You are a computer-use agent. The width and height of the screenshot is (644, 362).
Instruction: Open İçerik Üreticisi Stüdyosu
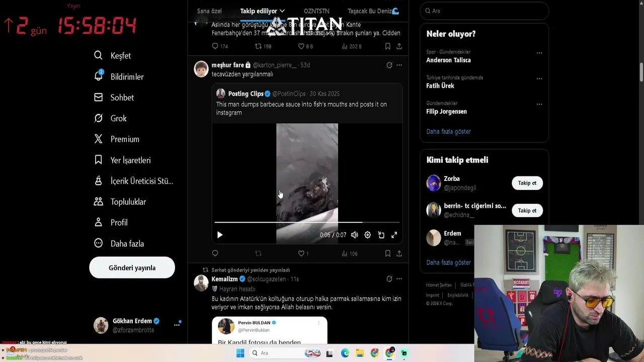[x=133, y=181]
